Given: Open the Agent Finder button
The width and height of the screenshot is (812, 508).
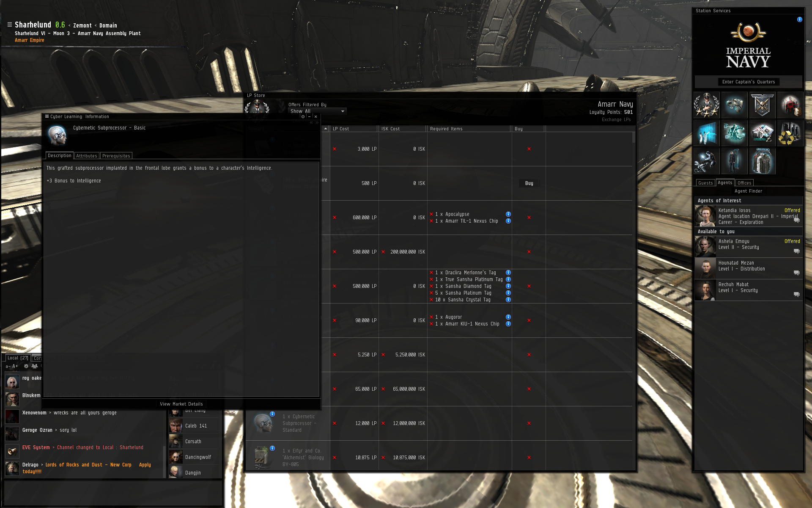Looking at the screenshot, I should coord(749,191).
